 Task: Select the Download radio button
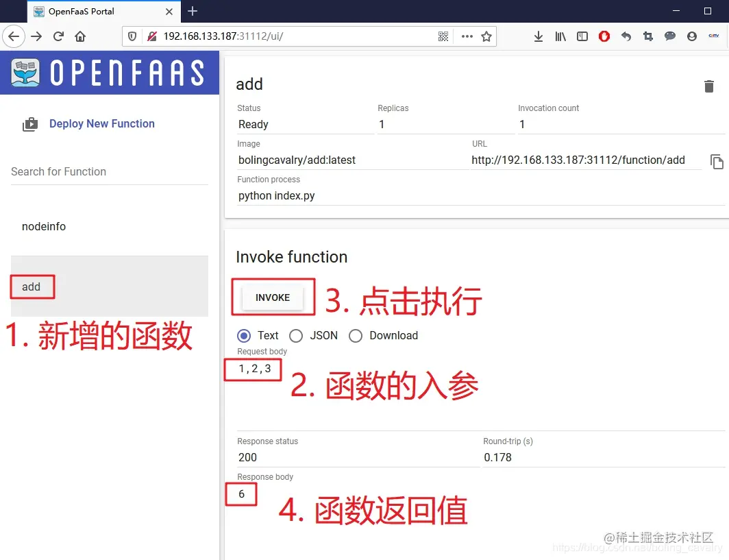click(x=356, y=336)
